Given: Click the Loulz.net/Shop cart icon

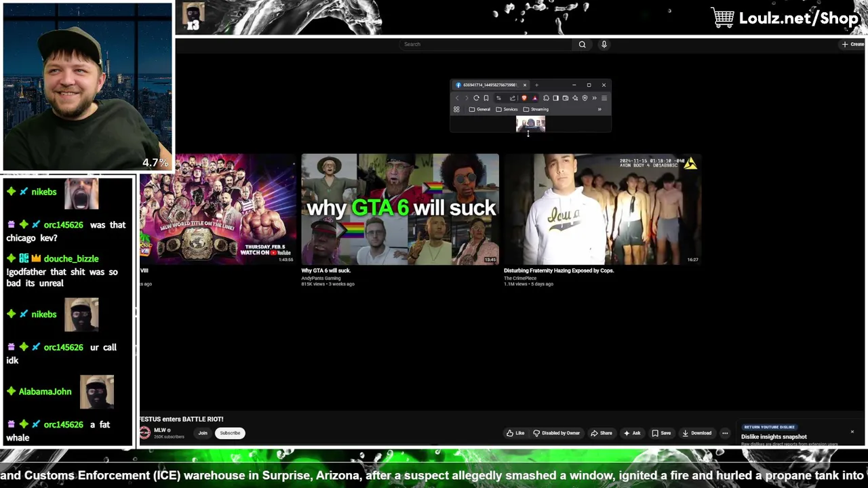Looking at the screenshot, I should coord(723,18).
